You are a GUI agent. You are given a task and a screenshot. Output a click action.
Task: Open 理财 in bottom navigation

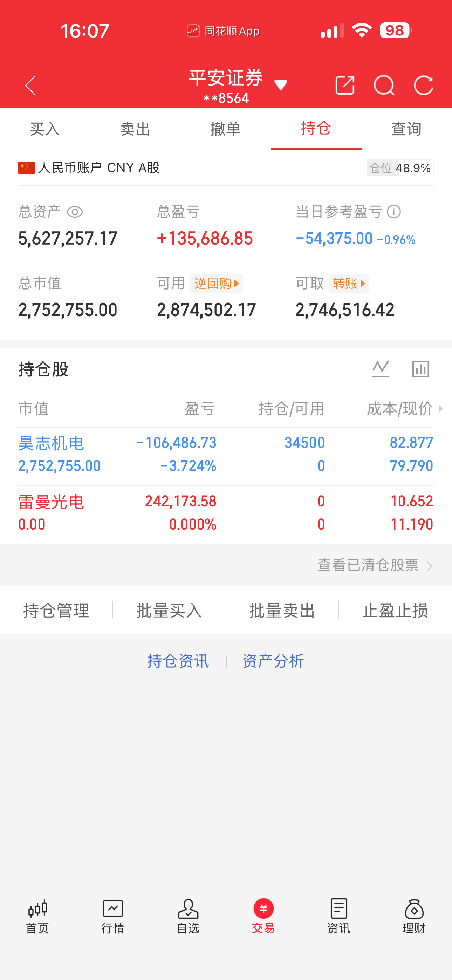point(414,917)
